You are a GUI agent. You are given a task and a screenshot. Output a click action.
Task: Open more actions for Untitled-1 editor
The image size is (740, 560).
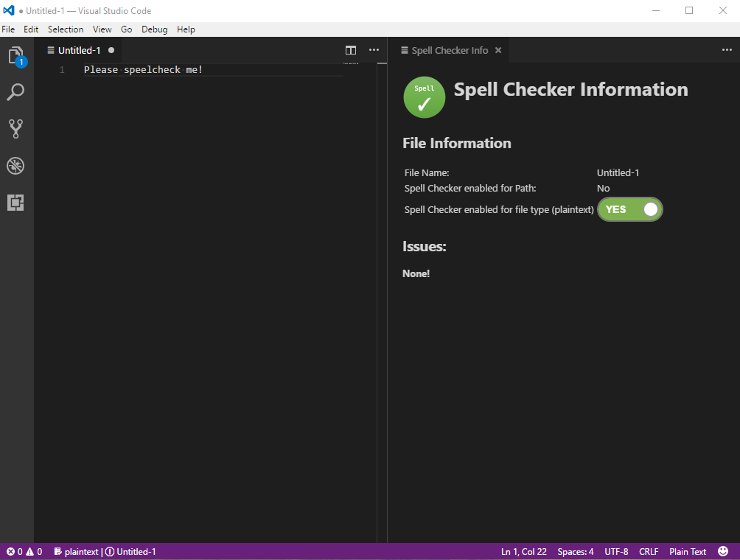(374, 50)
